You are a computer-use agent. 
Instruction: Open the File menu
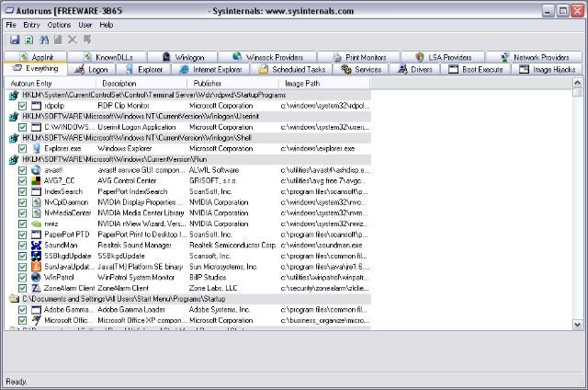[11, 25]
